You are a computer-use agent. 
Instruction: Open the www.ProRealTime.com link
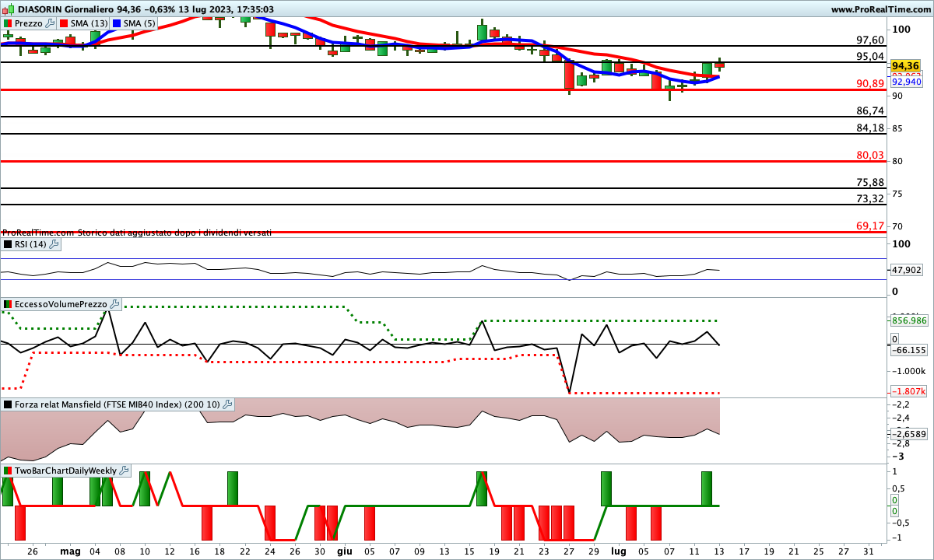tap(881, 9)
